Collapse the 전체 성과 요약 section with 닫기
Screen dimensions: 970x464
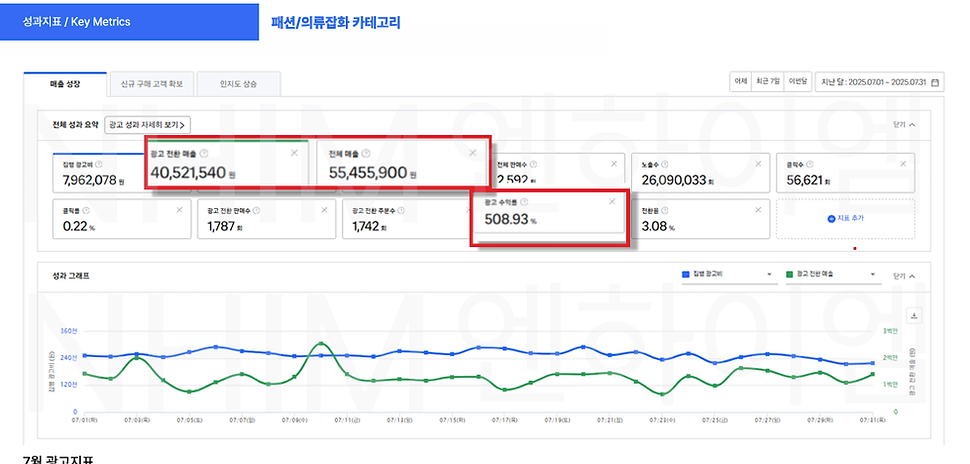pos(904,124)
